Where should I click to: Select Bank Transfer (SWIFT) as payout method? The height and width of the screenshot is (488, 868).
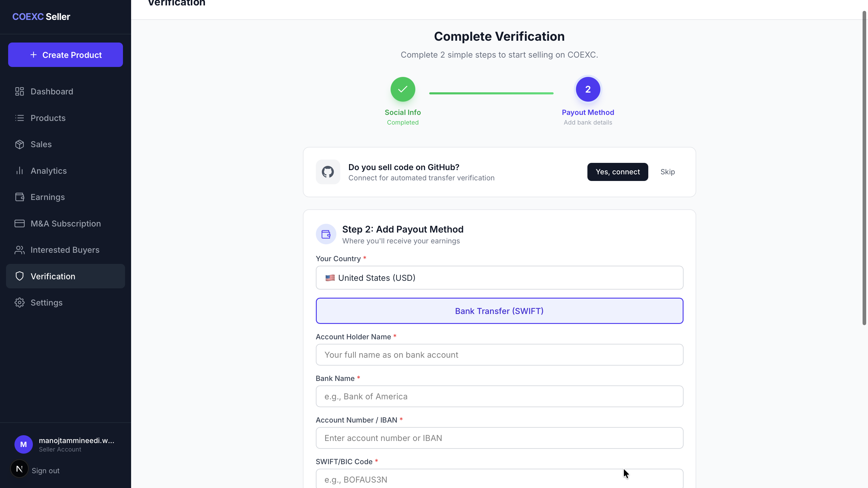[x=499, y=311]
